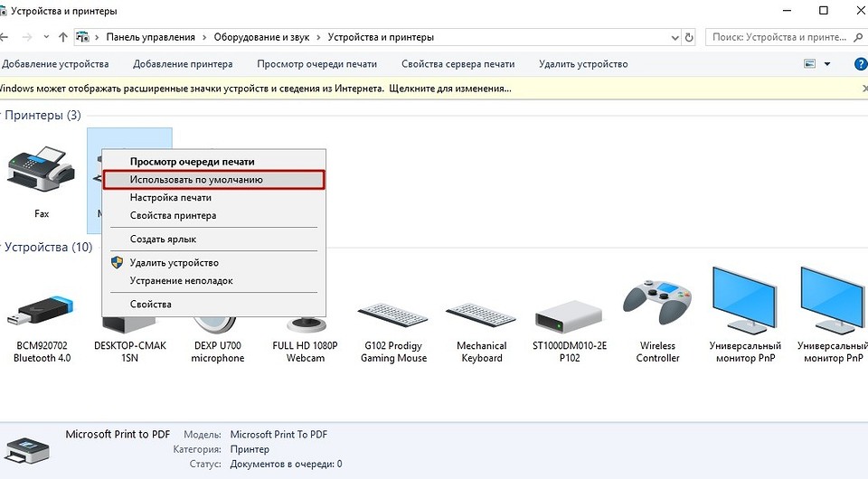This screenshot has height=479, width=868.
Task: Open recent locations dropdown next to arrows
Action: point(46,37)
